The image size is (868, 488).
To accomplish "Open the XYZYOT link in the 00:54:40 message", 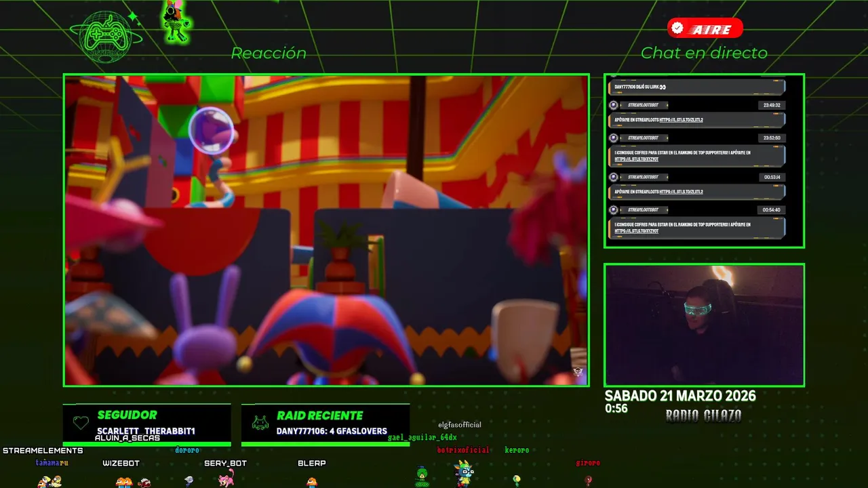I will pos(637,231).
